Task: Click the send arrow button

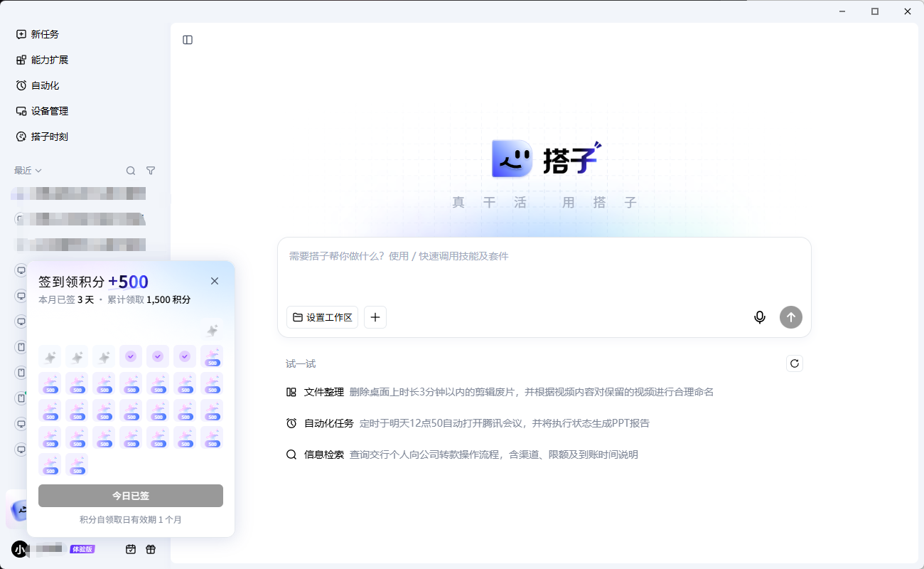Action: [791, 317]
